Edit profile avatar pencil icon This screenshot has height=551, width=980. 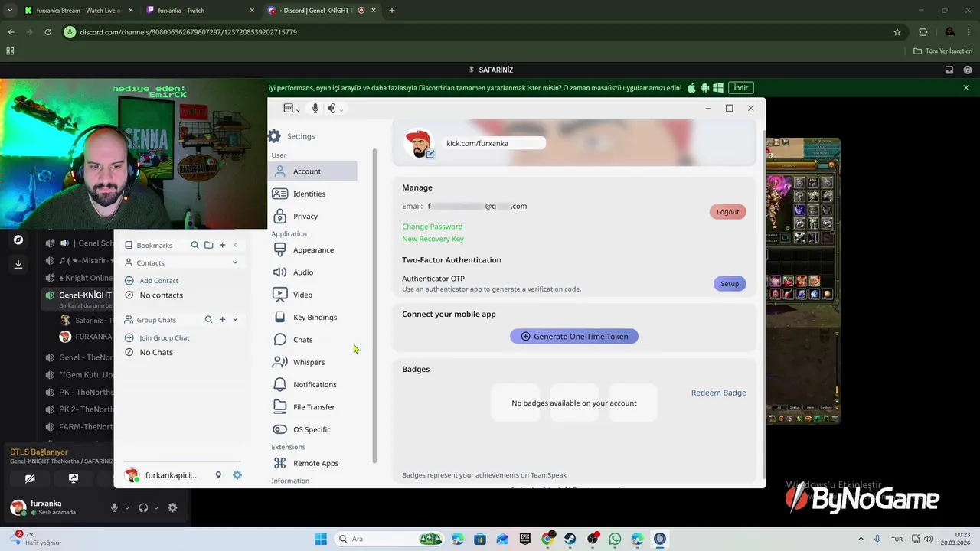pos(430,154)
